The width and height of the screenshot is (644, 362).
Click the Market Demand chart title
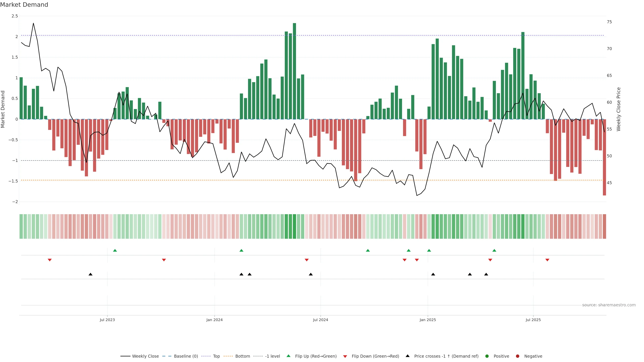point(24,5)
